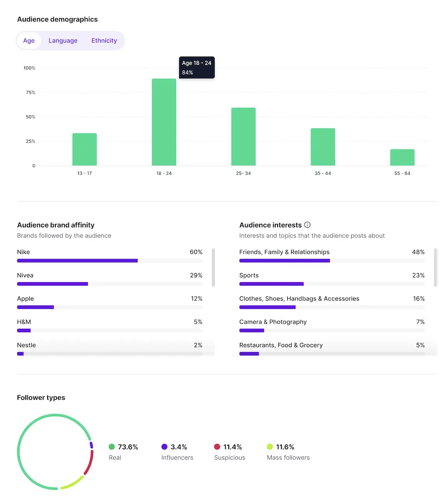Open the Audience interests info icon
The image size is (445, 504).
pyautogui.click(x=307, y=225)
